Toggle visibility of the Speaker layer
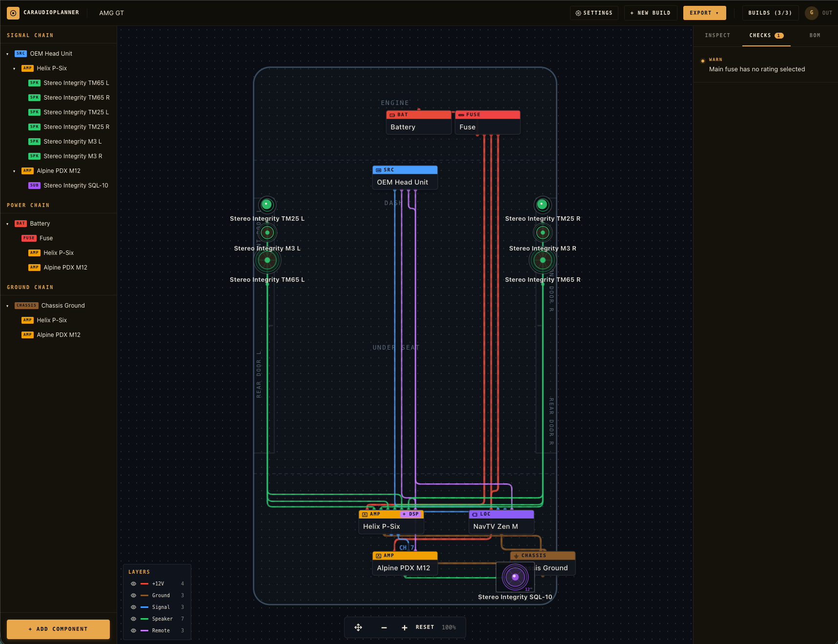This screenshot has width=838, height=644. [x=133, y=619]
